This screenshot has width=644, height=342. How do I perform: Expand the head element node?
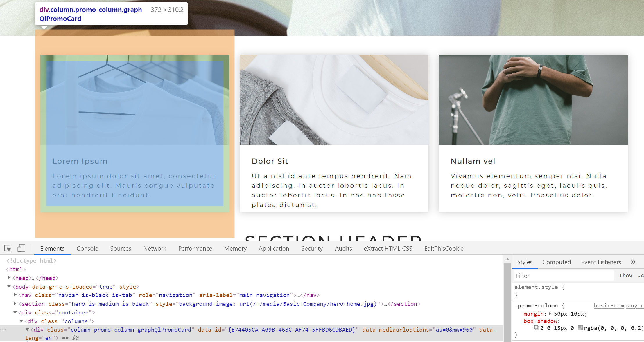click(x=9, y=278)
